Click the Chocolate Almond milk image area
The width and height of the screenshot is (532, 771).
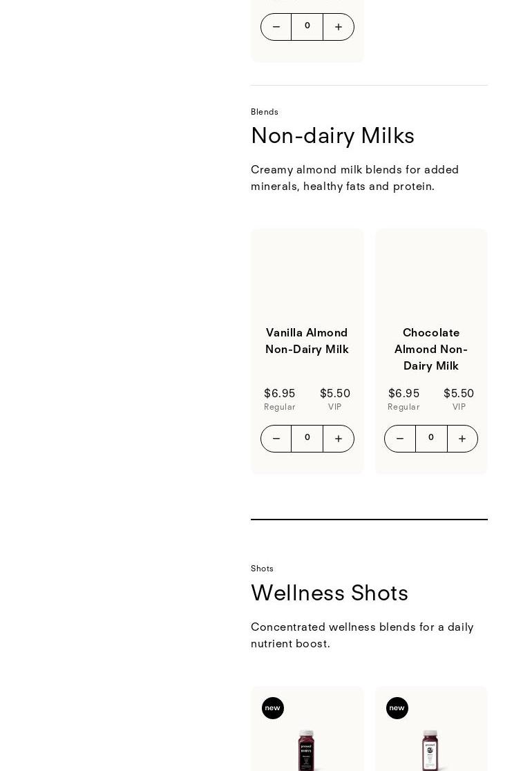431,273
